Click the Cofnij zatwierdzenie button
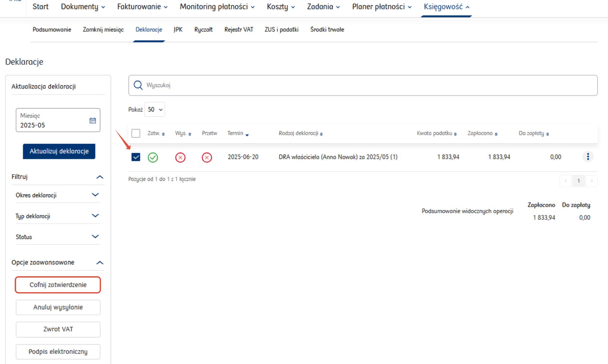Viewport: 608px width, 364px height. pyautogui.click(x=58, y=285)
